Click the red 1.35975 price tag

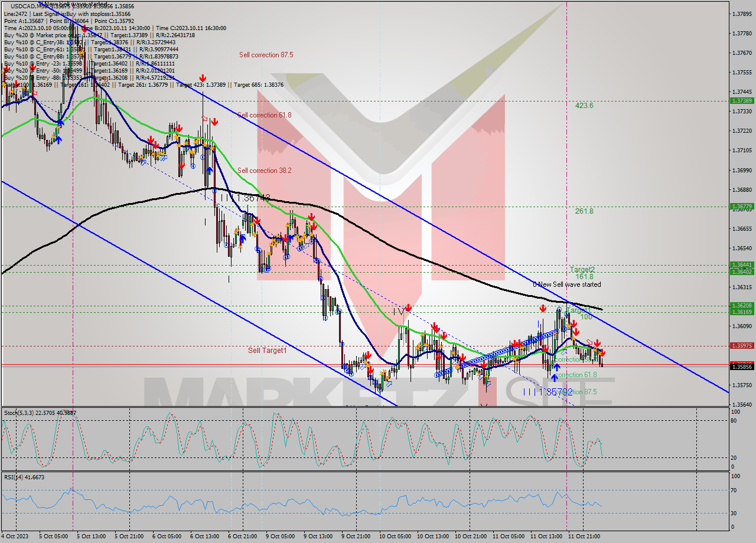(x=742, y=346)
